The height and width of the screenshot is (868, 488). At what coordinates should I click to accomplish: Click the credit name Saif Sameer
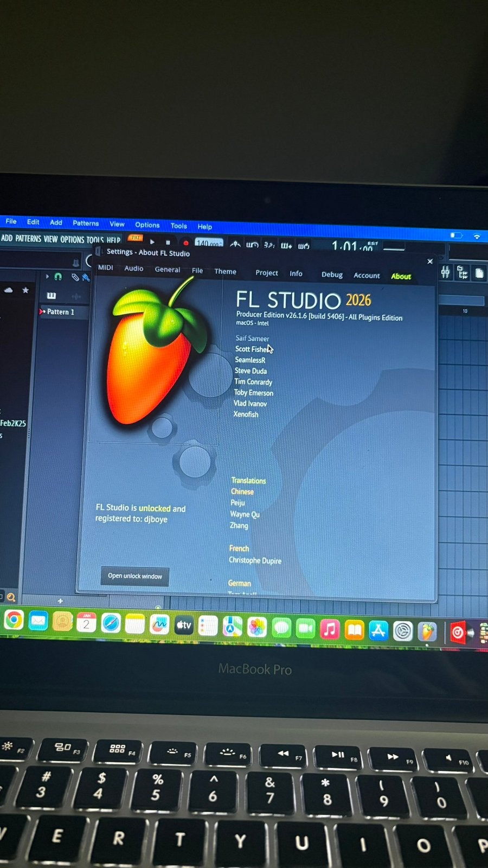252,339
